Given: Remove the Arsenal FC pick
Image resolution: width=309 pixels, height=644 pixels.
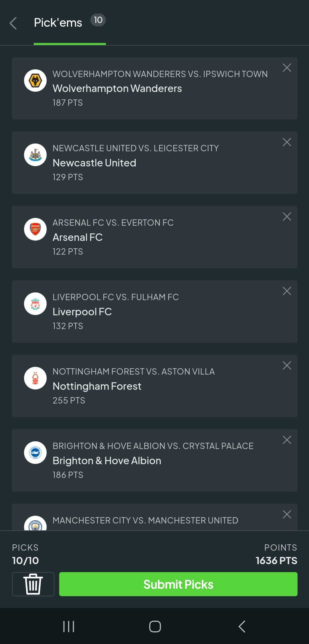Looking at the screenshot, I should [x=287, y=217].
